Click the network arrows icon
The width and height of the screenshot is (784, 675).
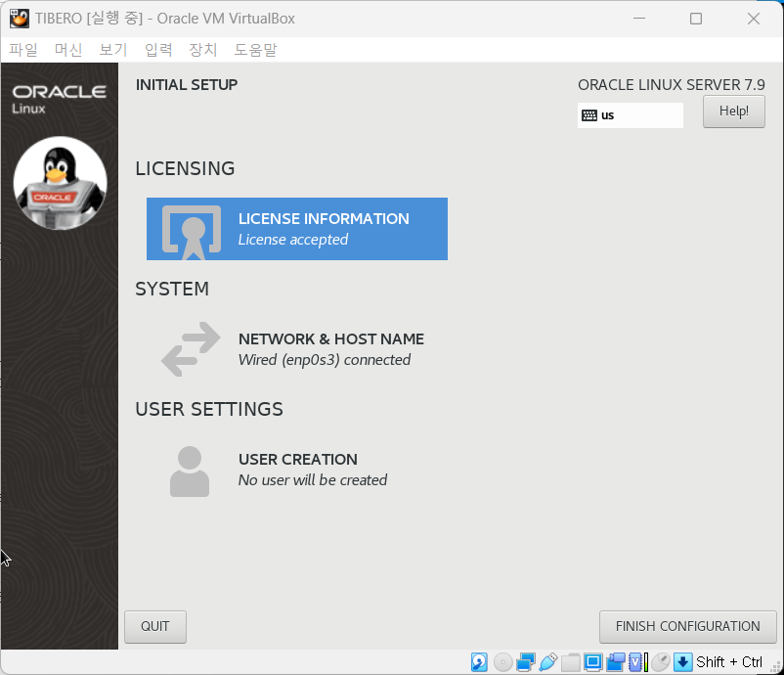pyautogui.click(x=191, y=349)
